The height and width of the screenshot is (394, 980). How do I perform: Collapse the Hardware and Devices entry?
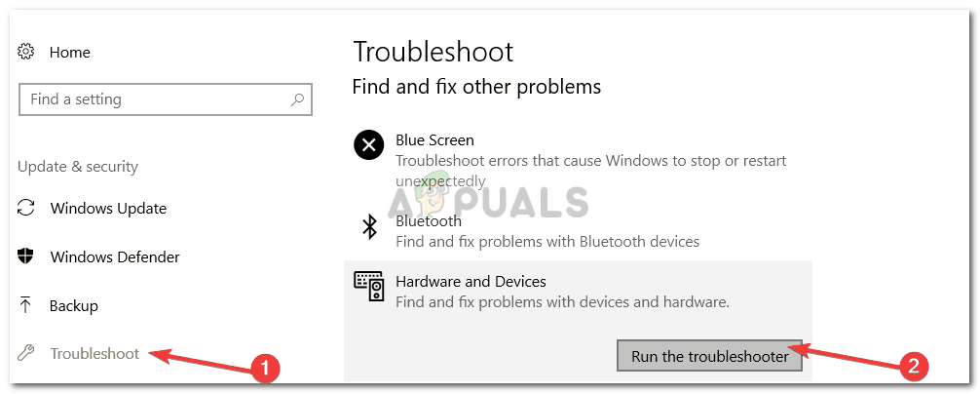[x=578, y=292]
